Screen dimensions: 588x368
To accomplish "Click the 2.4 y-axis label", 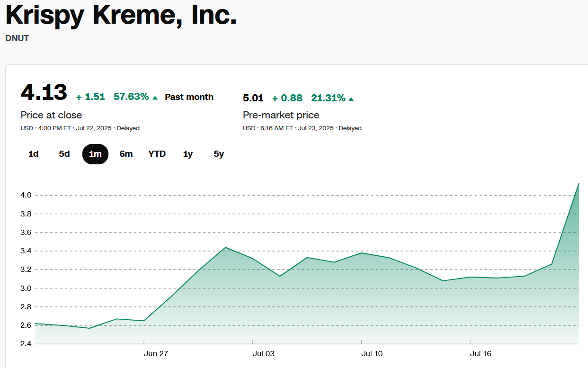I will (26, 344).
